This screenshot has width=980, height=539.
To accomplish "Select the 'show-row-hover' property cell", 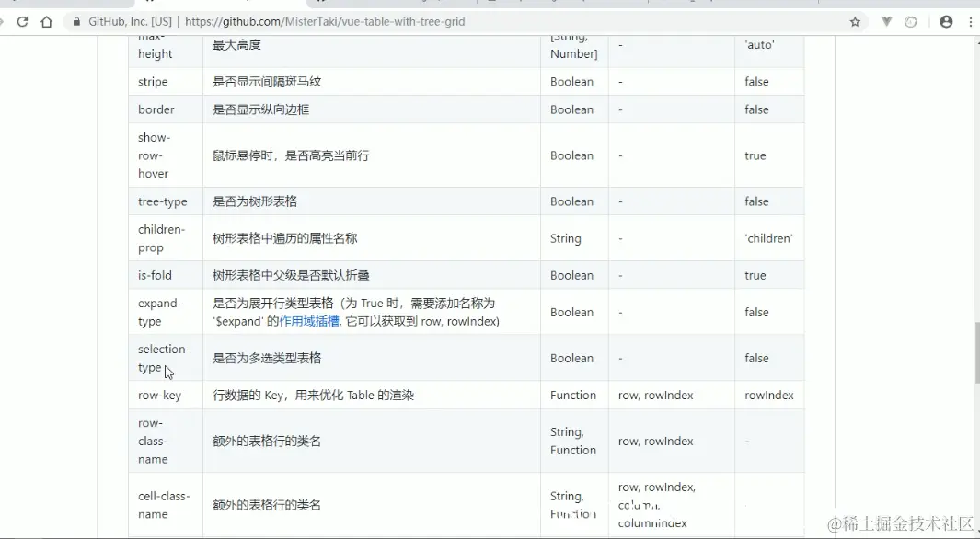I will point(166,155).
